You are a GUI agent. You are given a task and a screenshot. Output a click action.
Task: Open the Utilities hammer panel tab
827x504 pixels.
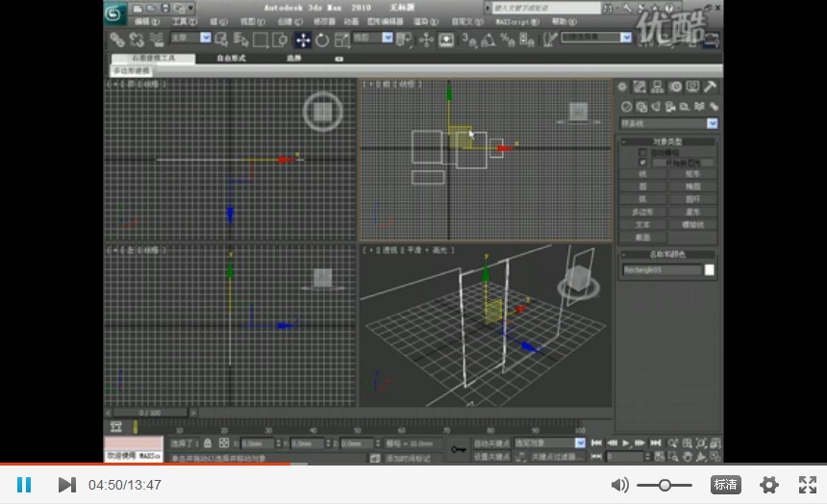(x=710, y=88)
